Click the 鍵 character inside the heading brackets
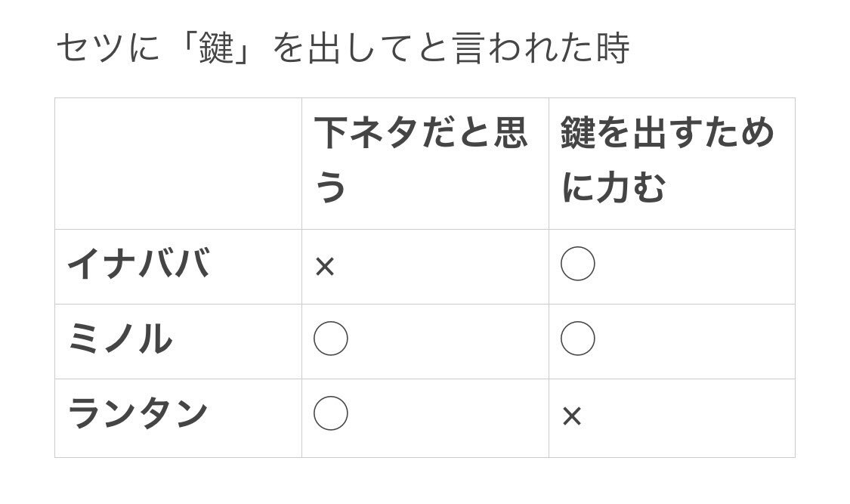Image resolution: width=850 pixels, height=504 pixels. coord(216,48)
